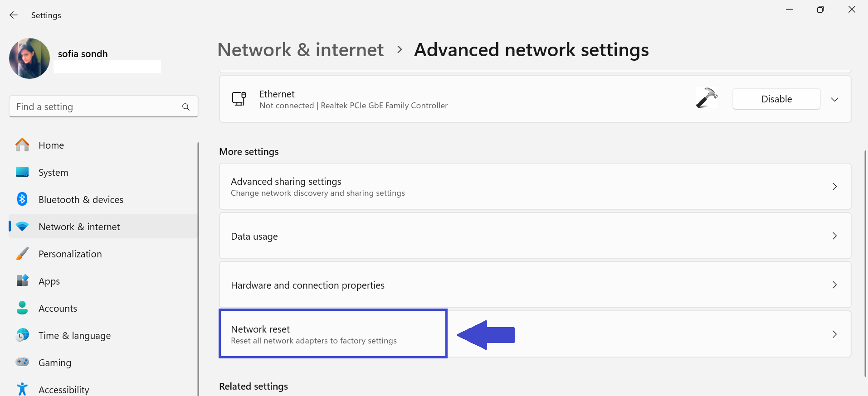Click the Gaming controller icon
Image resolution: width=868 pixels, height=396 pixels.
click(22, 362)
